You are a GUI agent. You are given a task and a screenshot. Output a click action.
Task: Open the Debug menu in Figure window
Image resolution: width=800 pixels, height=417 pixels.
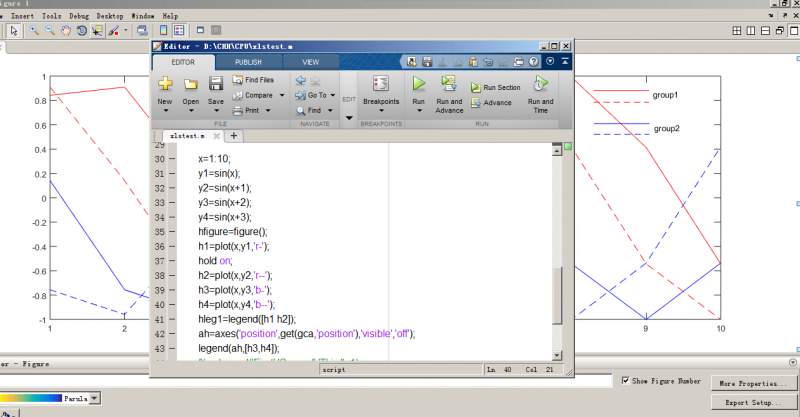click(79, 16)
